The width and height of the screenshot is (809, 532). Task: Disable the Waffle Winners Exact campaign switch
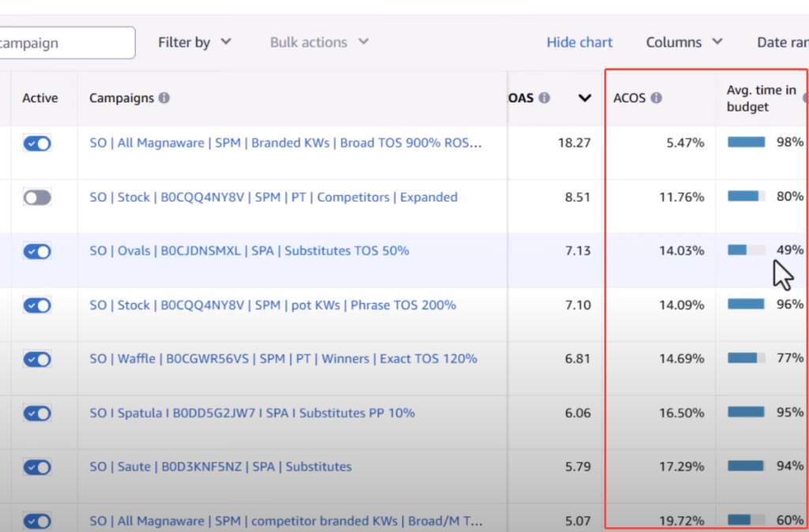click(x=37, y=359)
